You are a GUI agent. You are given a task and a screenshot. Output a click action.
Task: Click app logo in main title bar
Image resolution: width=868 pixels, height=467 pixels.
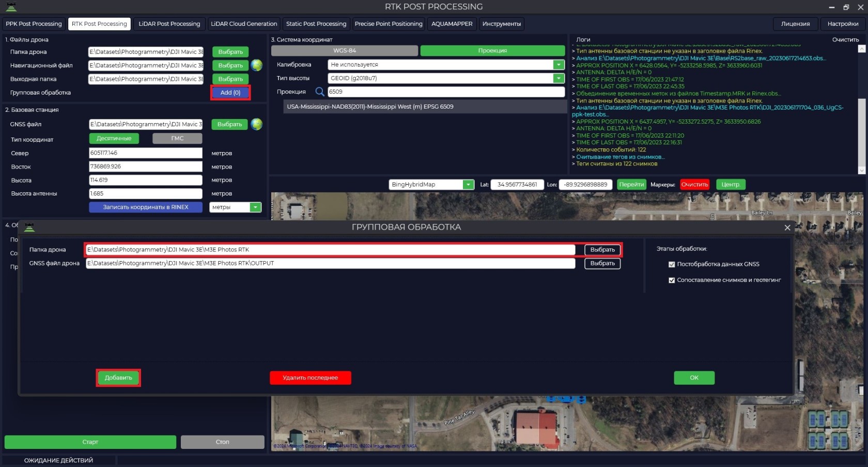11,7
